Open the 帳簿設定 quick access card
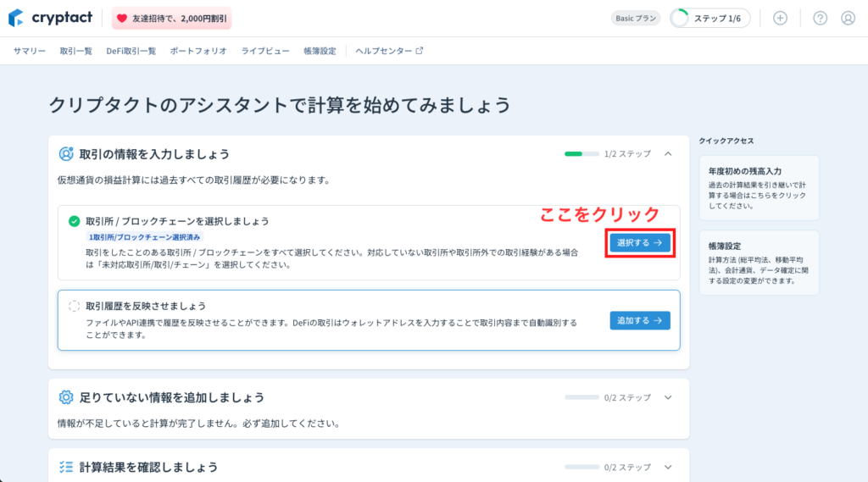 759,263
